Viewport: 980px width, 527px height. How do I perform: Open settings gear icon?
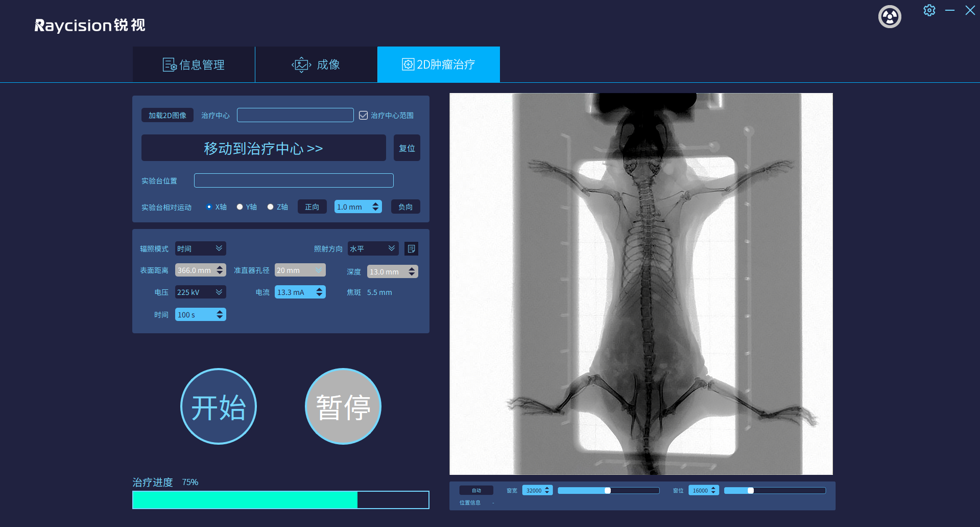point(929,10)
